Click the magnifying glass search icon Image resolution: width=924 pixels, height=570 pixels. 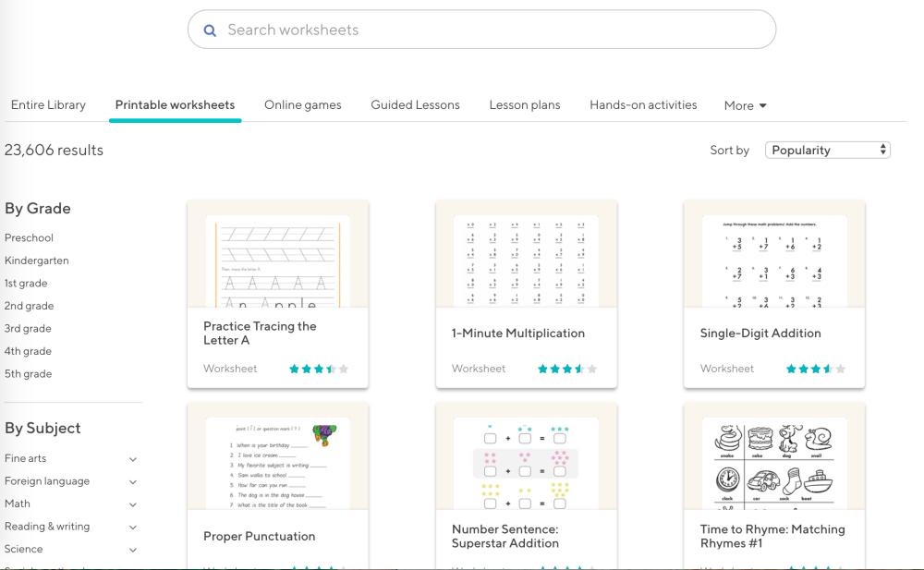210,30
